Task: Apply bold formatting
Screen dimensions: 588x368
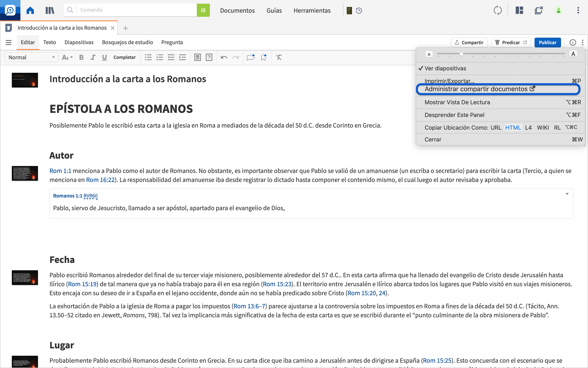Action: 81,57
